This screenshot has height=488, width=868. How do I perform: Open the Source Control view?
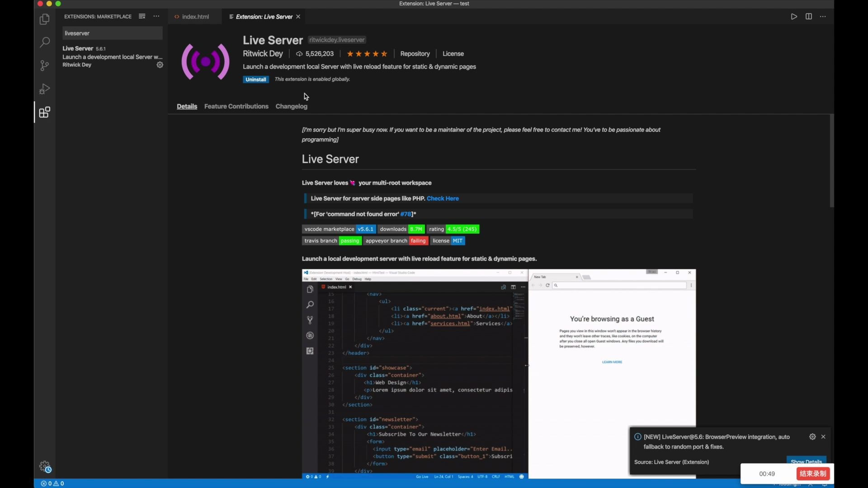click(44, 66)
